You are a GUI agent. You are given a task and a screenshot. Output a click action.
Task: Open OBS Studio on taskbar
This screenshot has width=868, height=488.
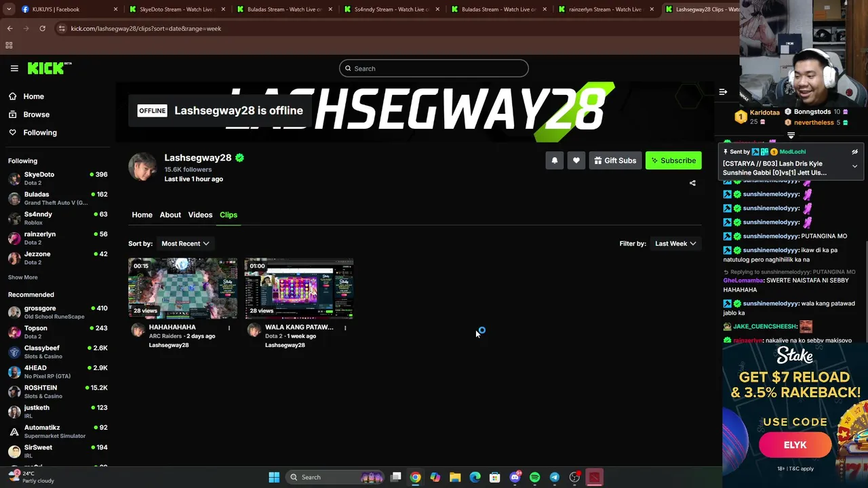574,477
